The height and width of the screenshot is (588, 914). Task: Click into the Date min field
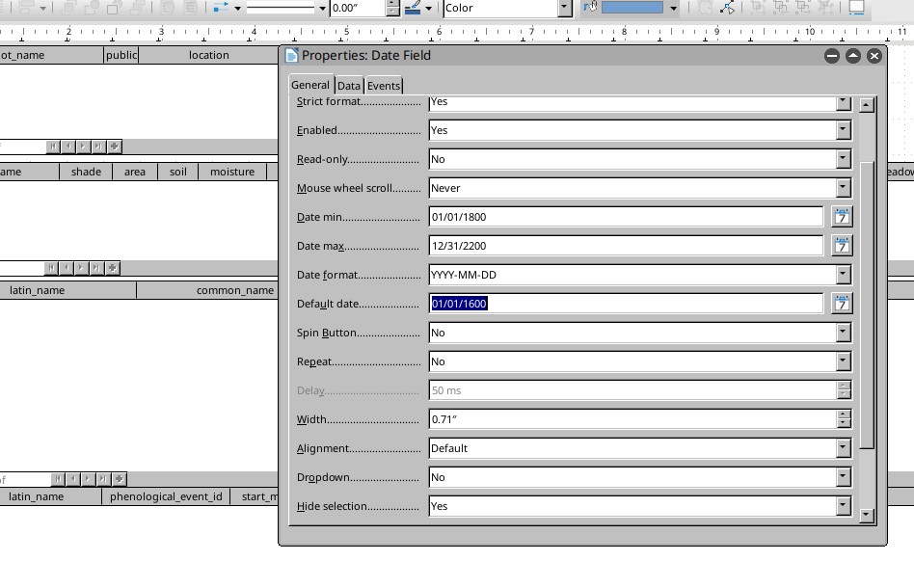[x=626, y=217]
